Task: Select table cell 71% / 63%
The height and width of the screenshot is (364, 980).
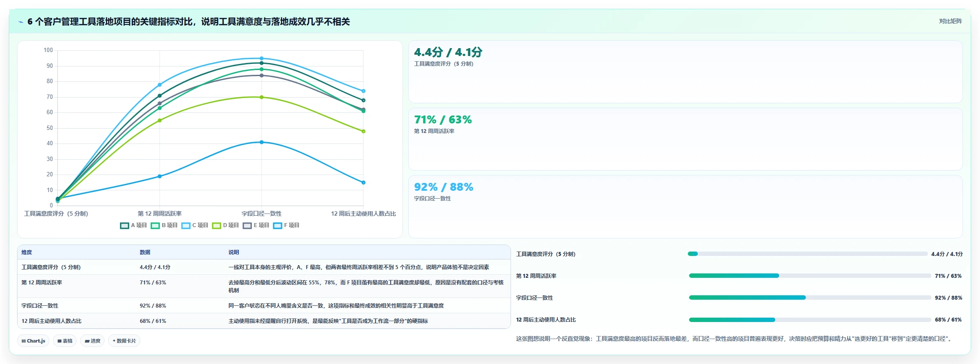Action: coord(153,283)
